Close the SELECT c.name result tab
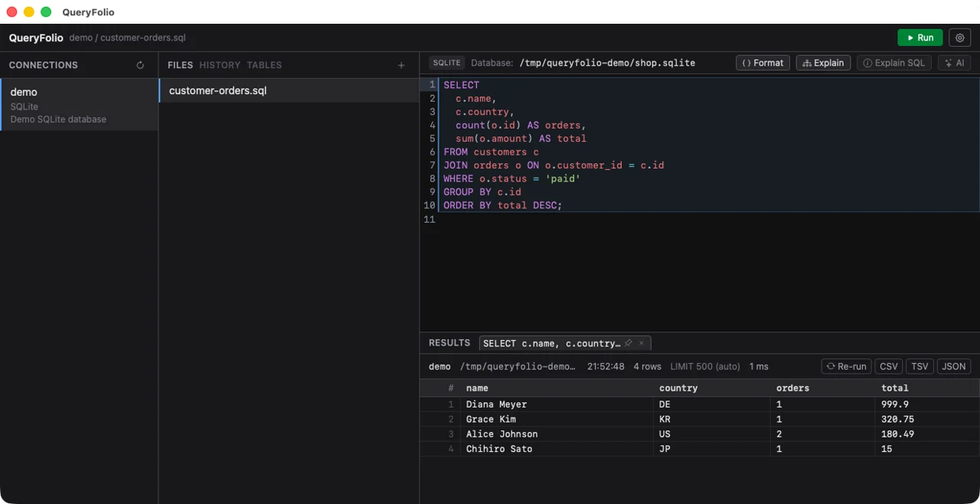 pos(642,343)
